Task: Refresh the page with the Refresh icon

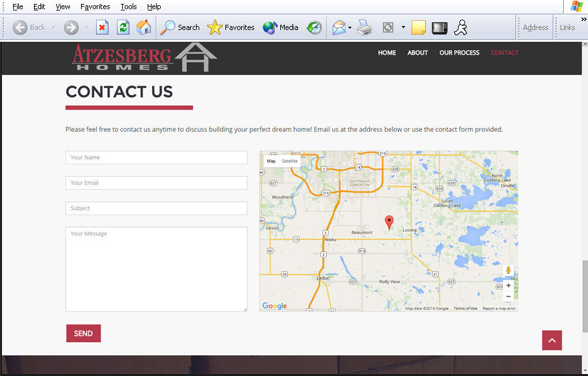Action: click(x=123, y=27)
